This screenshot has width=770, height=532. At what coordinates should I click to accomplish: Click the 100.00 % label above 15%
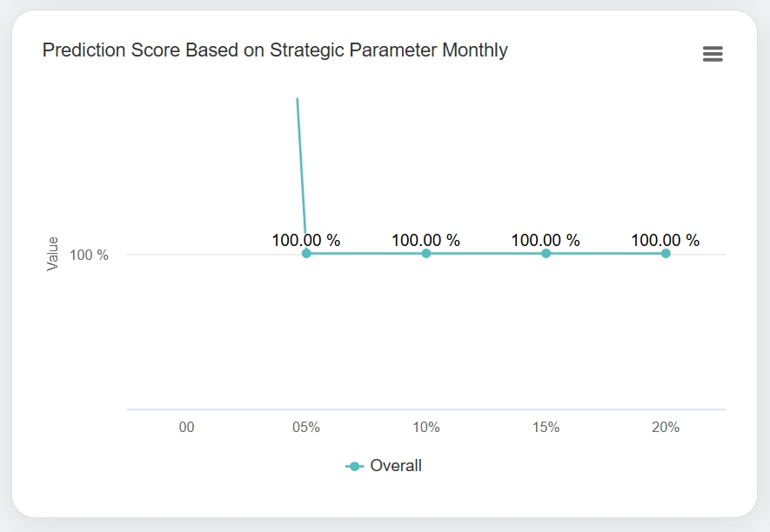546,240
